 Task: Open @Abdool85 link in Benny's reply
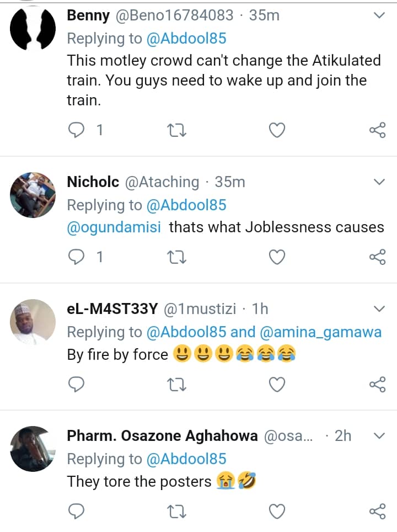tap(186, 39)
